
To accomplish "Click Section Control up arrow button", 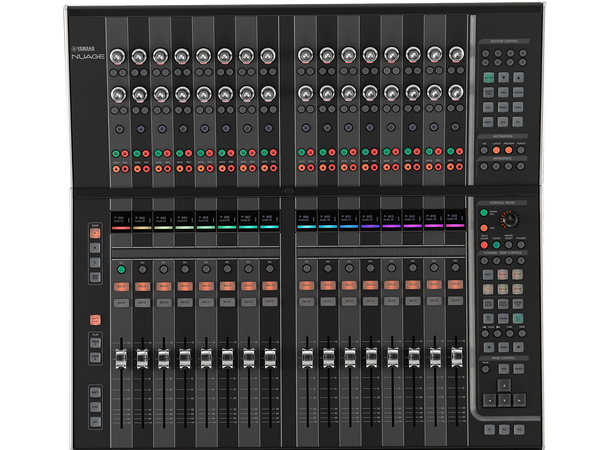I will [518, 77].
